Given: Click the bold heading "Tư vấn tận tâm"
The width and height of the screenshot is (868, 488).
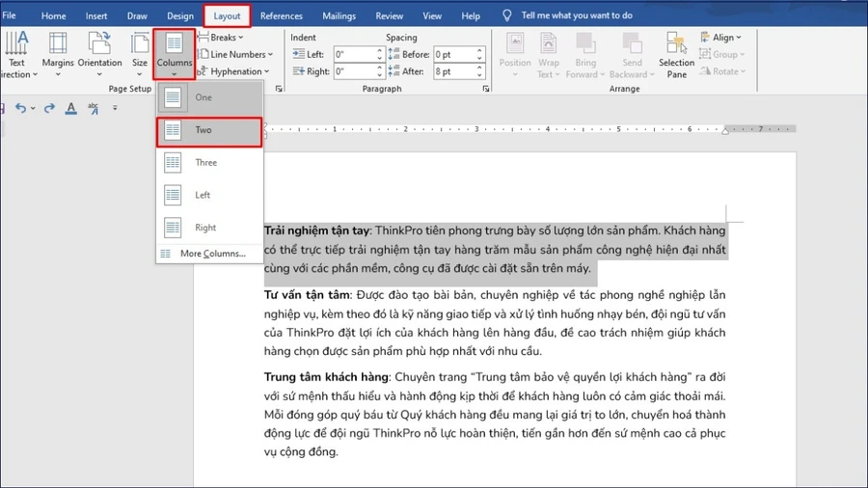Looking at the screenshot, I should pos(307,295).
